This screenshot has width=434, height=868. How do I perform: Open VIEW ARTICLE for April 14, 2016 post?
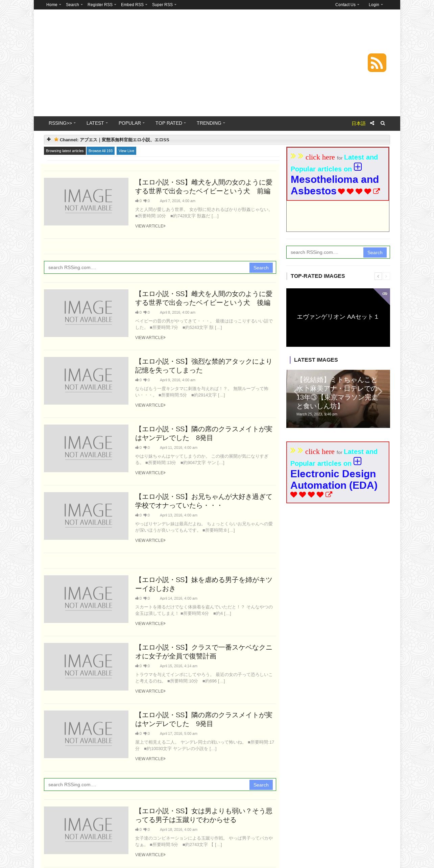pyautogui.click(x=150, y=624)
